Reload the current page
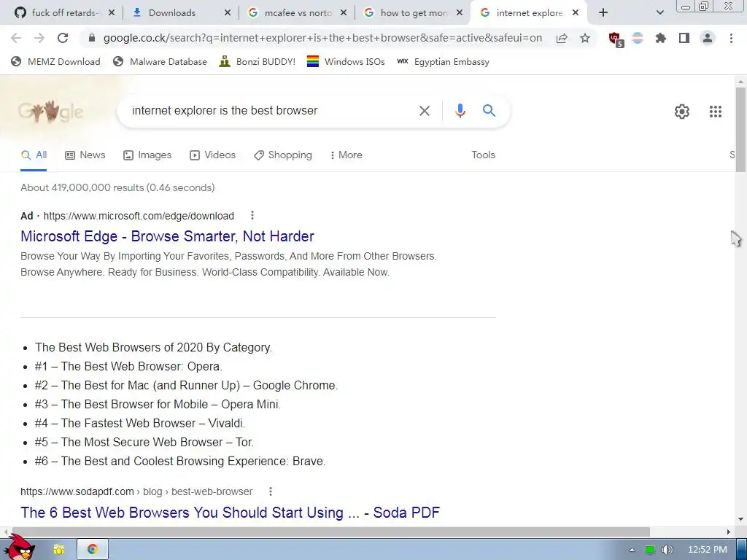 pos(63,38)
